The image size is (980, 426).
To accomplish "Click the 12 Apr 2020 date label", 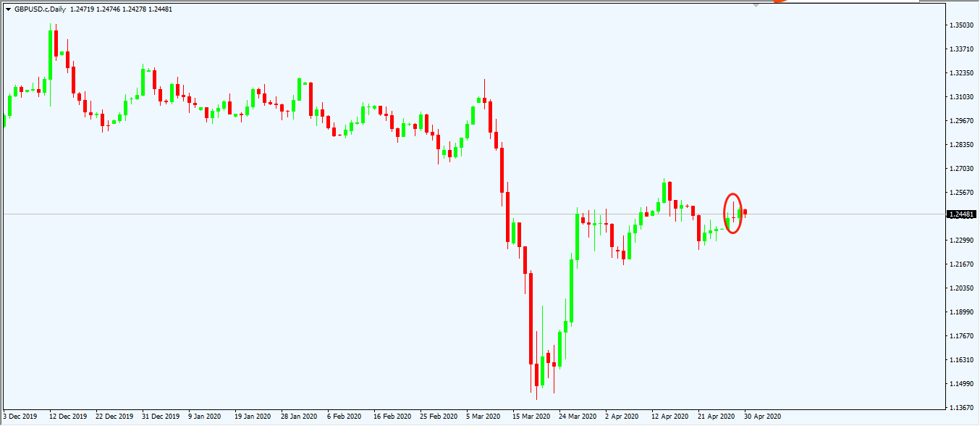I will pyautogui.click(x=670, y=417).
